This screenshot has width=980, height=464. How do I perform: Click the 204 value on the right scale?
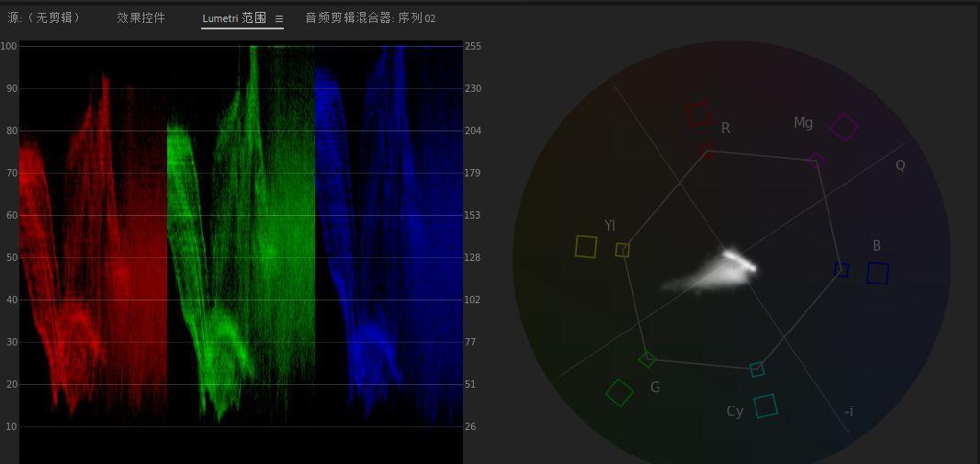point(473,130)
